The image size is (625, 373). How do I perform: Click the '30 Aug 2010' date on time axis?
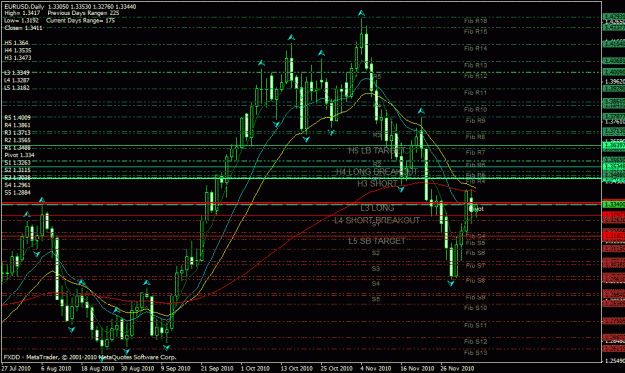(138, 369)
